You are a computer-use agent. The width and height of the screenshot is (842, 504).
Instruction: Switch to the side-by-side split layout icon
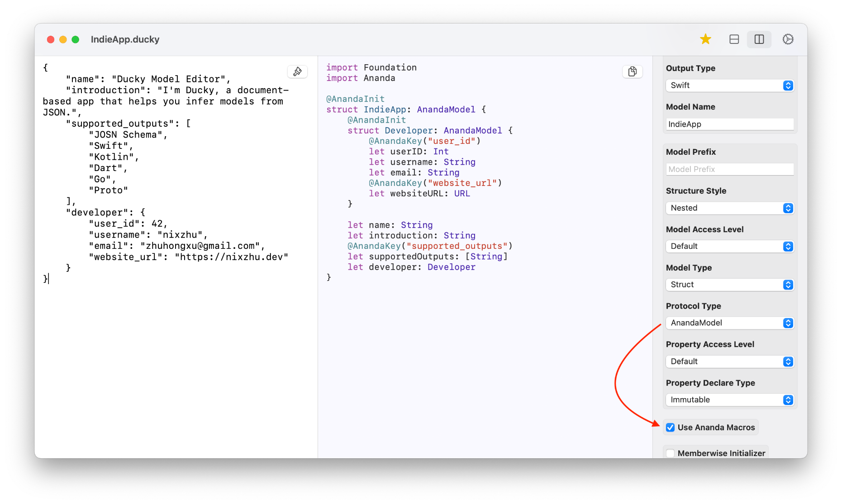(759, 39)
